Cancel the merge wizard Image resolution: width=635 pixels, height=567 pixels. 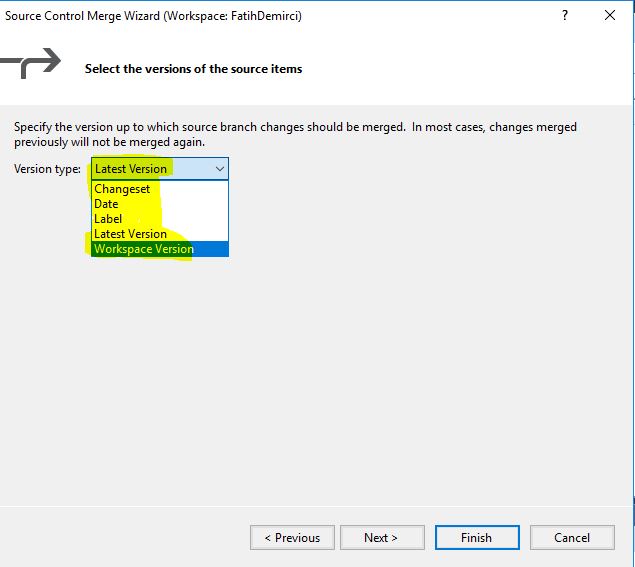[x=572, y=538]
